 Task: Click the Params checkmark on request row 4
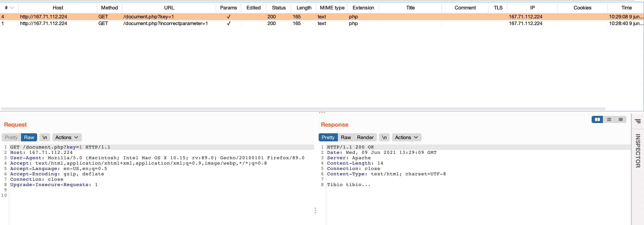pyautogui.click(x=228, y=17)
